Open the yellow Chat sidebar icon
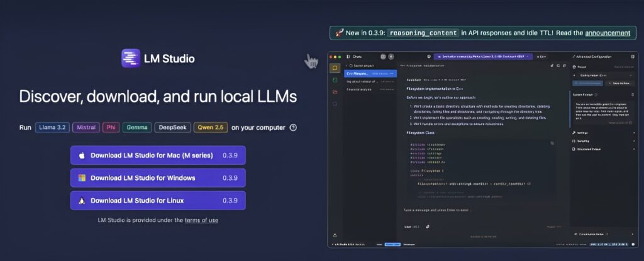 [335, 68]
